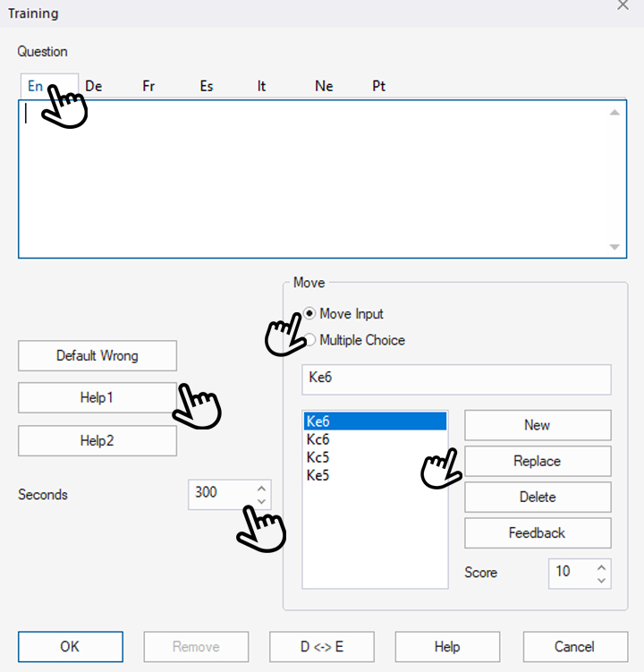The width and height of the screenshot is (644, 672).
Task: Decrease Score using down arrow
Action: [x=601, y=580]
